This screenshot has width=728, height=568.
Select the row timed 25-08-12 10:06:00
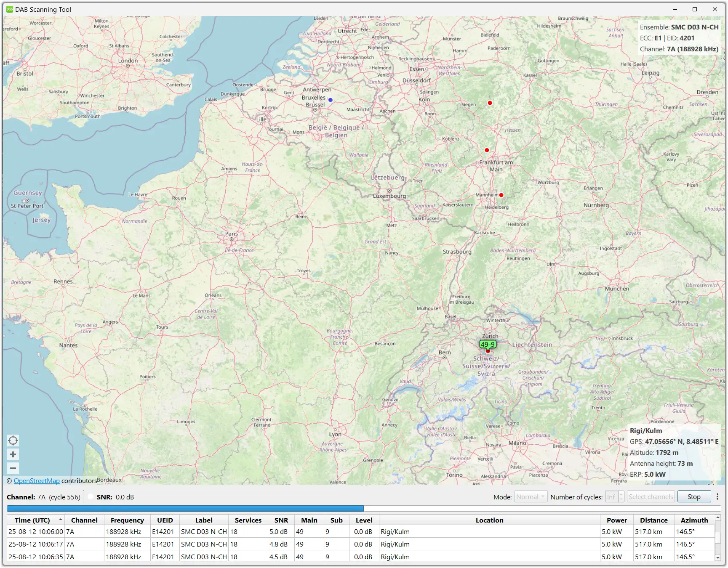361,531
